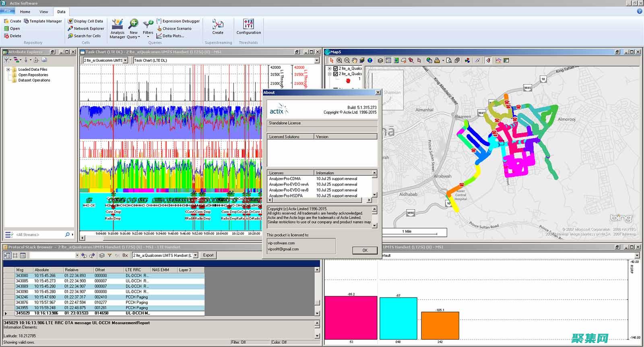Click OK in the About dialog

coord(365,250)
